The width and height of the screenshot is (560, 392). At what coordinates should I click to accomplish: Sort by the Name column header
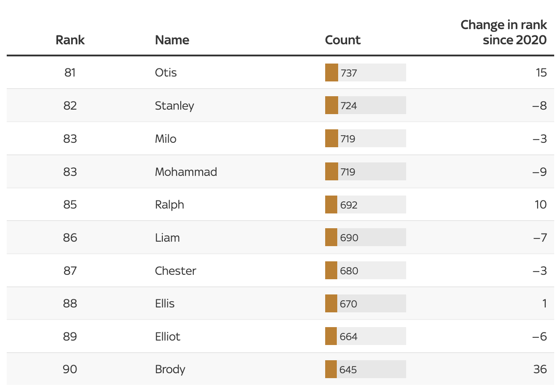[x=172, y=40]
